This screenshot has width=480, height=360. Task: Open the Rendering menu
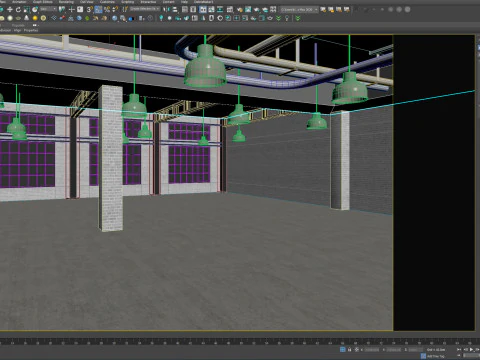pyautogui.click(x=66, y=2)
